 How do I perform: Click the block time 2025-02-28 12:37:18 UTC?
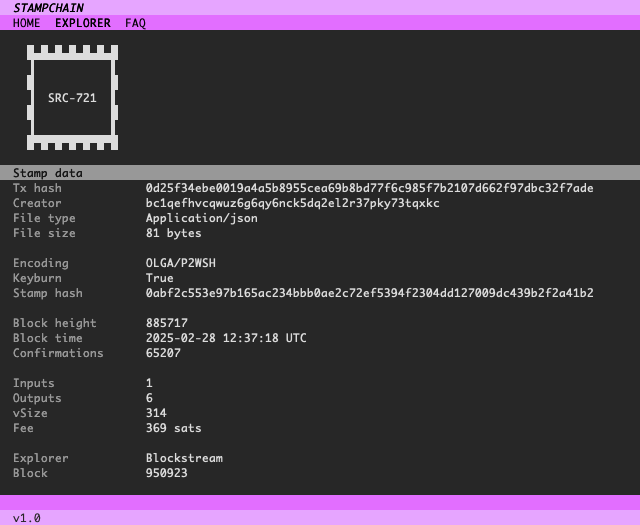tap(226, 338)
